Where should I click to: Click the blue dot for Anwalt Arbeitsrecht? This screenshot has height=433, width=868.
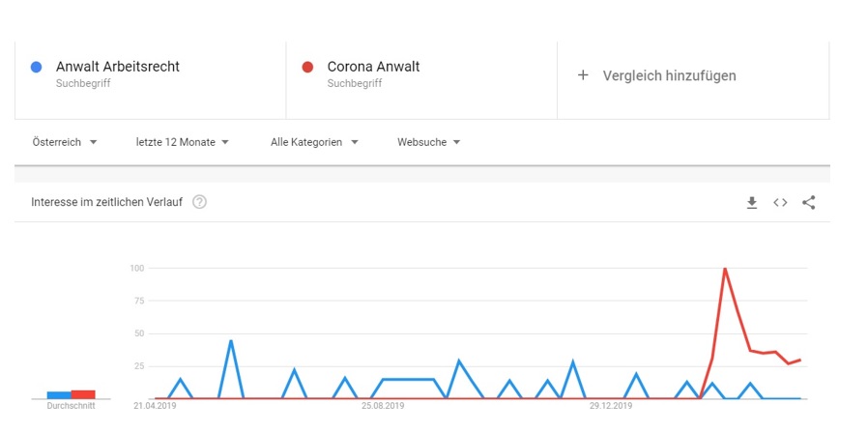tap(37, 67)
